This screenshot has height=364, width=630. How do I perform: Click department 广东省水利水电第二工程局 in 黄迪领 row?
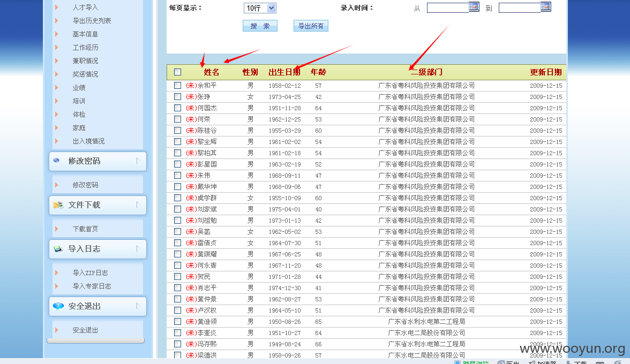coord(426,322)
